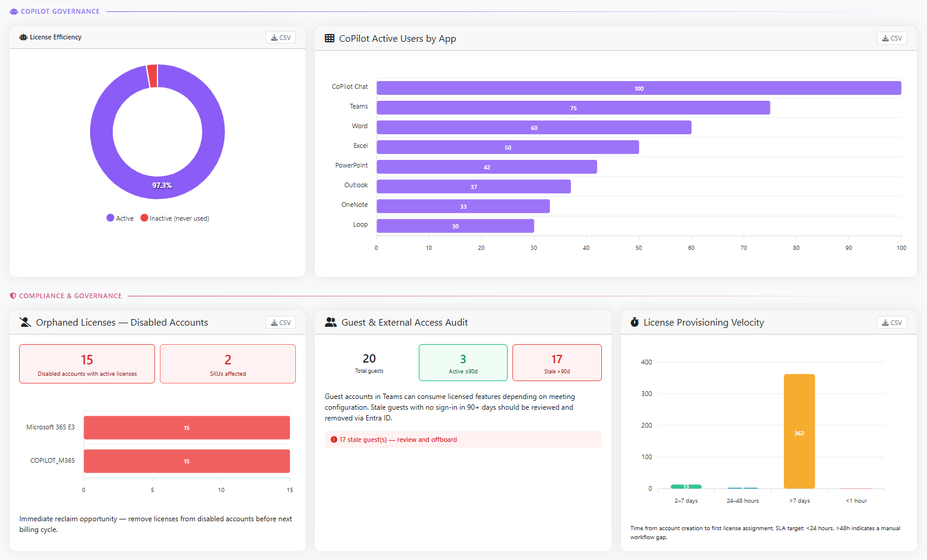The width and height of the screenshot is (927, 560).
Task: Export CoPilot Active Users by App CSV
Action: tap(892, 38)
